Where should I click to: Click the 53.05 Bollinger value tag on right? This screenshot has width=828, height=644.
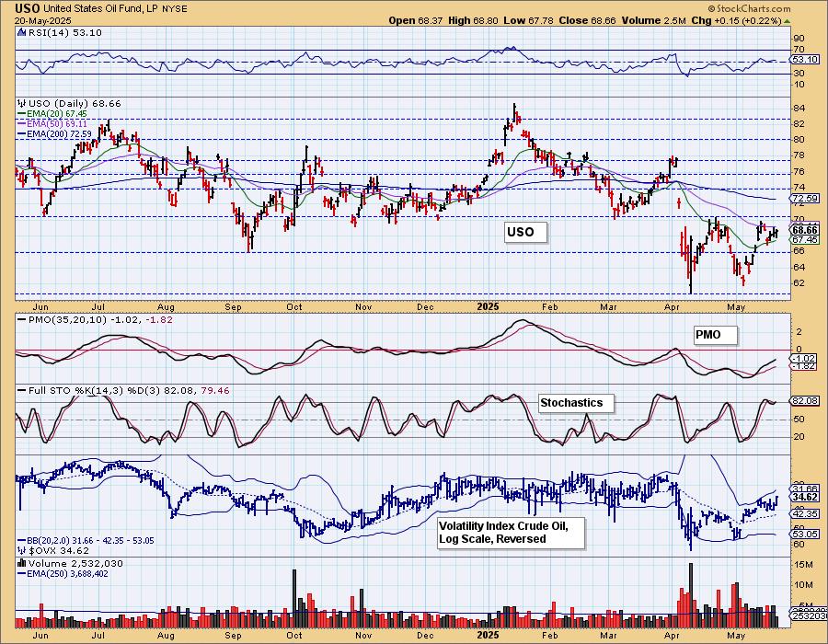click(805, 535)
